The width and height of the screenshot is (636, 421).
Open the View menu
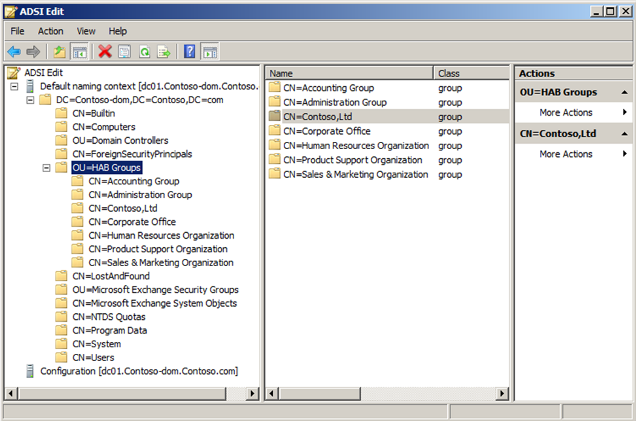point(86,31)
